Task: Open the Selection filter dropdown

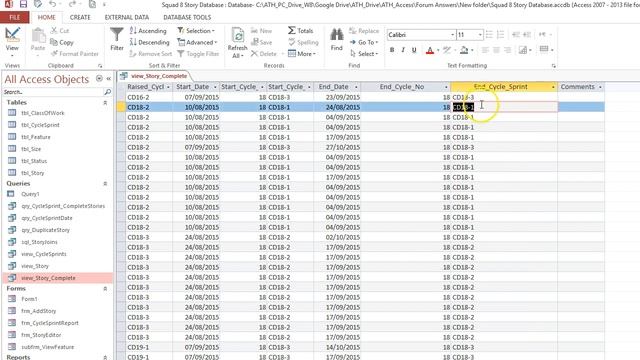Action: point(196,31)
